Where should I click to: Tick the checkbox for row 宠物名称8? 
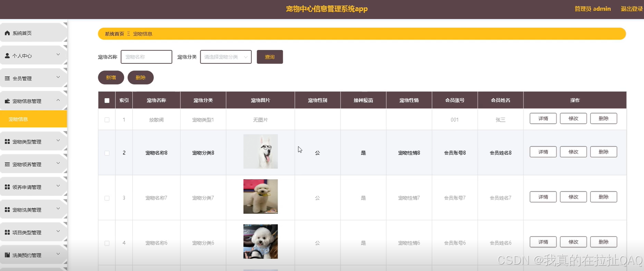107,153
